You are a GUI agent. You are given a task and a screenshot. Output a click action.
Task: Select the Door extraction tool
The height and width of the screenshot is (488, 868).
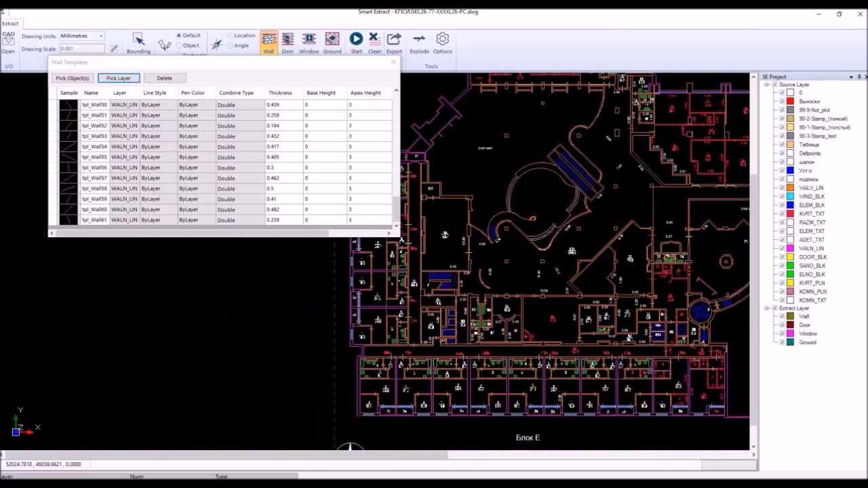pyautogui.click(x=288, y=43)
